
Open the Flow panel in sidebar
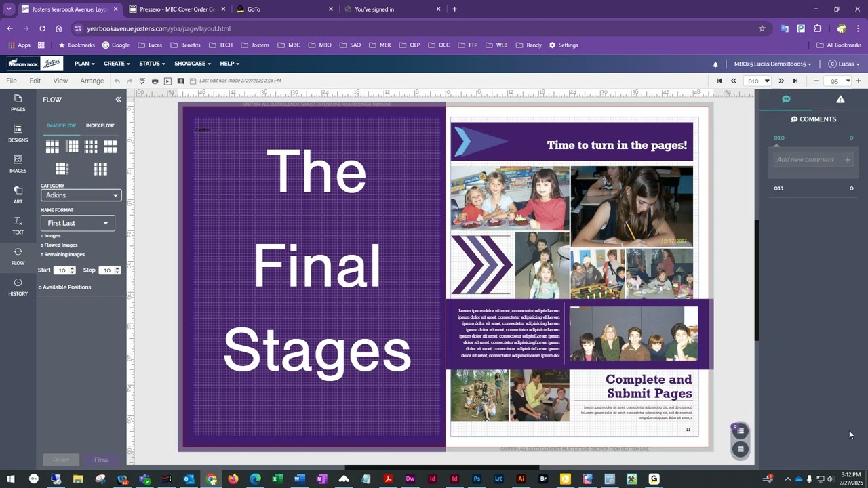(x=18, y=256)
